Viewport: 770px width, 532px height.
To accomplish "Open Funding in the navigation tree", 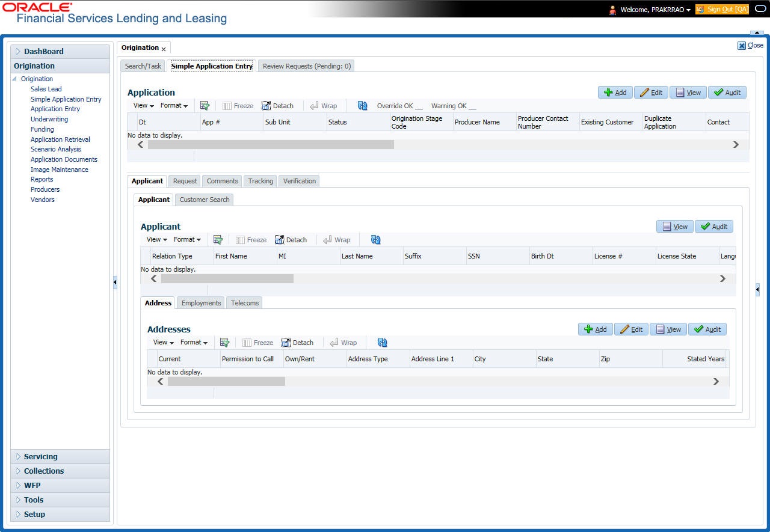I will click(x=42, y=129).
